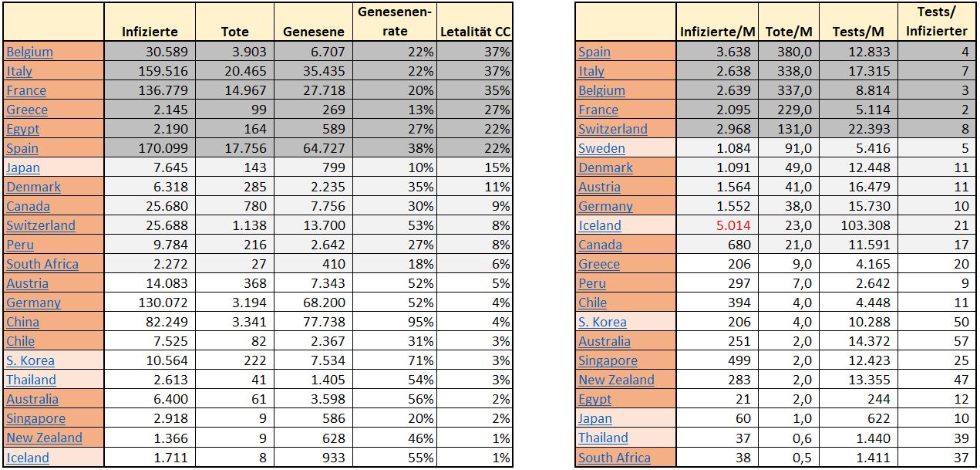Screen dimensions: 980x470
Task: Select the Tests/M column header
Action: (x=858, y=32)
